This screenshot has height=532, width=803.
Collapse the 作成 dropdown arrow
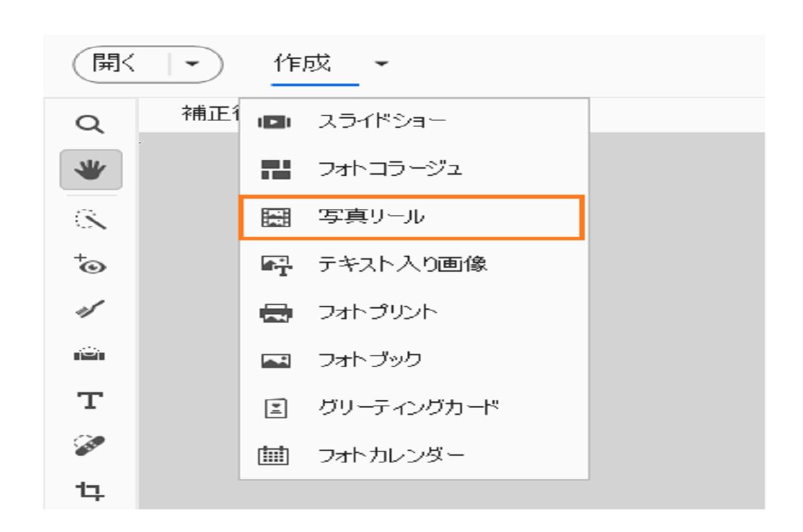point(380,65)
